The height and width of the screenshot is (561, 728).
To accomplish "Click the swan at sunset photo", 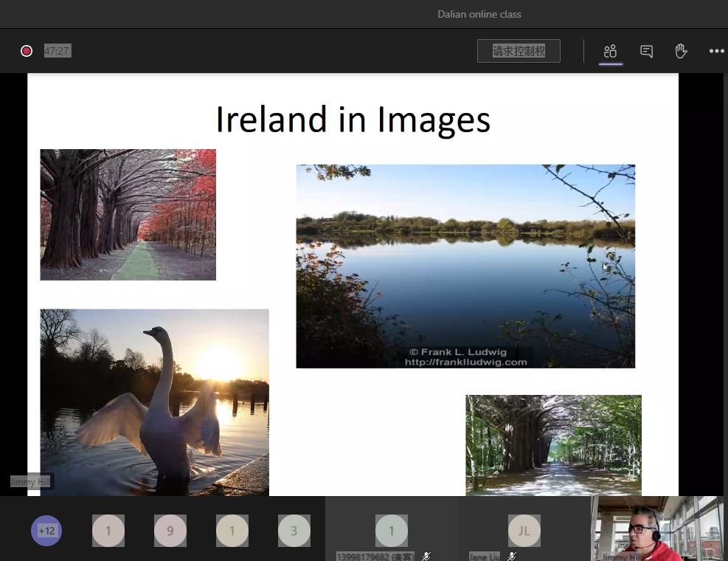I will tap(154, 402).
